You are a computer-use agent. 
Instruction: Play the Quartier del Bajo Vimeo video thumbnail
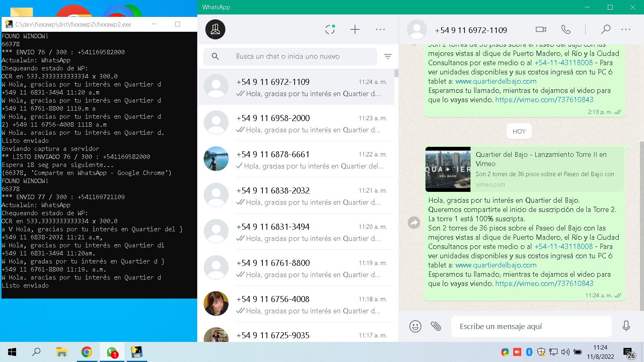coord(448,169)
